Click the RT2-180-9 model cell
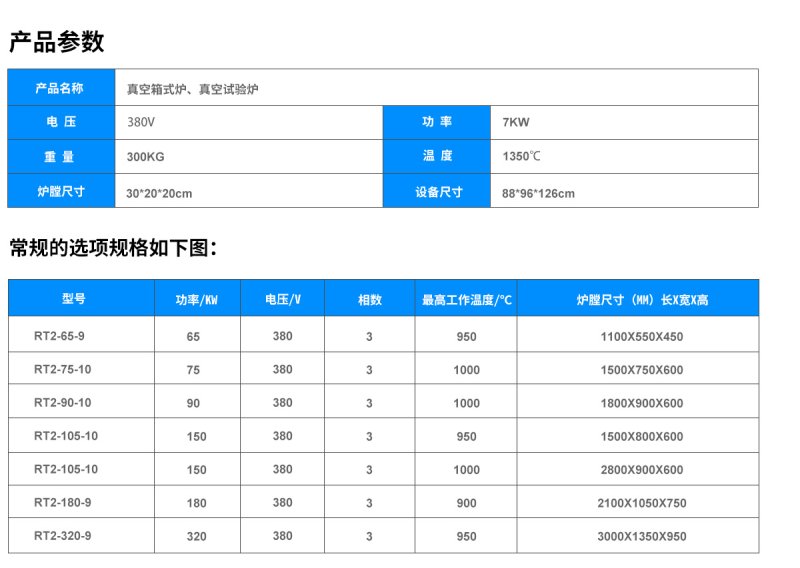The image size is (800, 568). click(x=62, y=502)
